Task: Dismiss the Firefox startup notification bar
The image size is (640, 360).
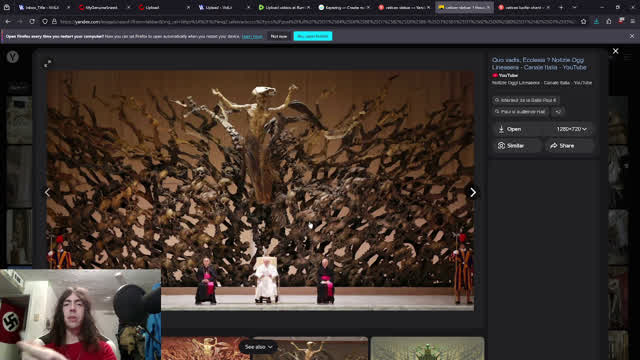Action: (x=632, y=36)
